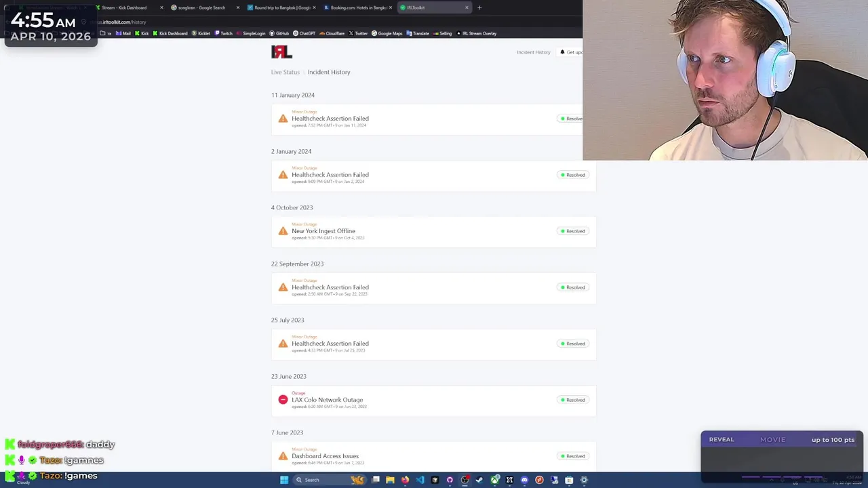Select MOVIE in stream overlay widget
The width and height of the screenshot is (868, 488).
point(772,440)
